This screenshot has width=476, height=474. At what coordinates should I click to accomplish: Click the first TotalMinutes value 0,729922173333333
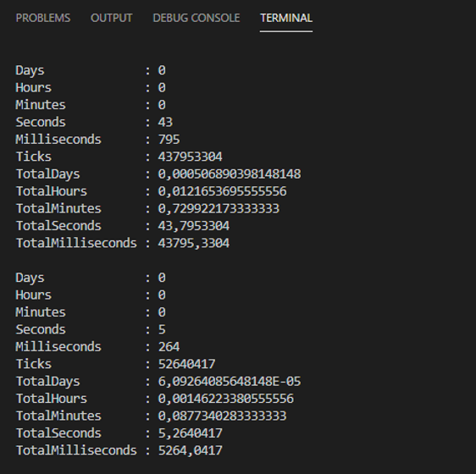[219, 209]
